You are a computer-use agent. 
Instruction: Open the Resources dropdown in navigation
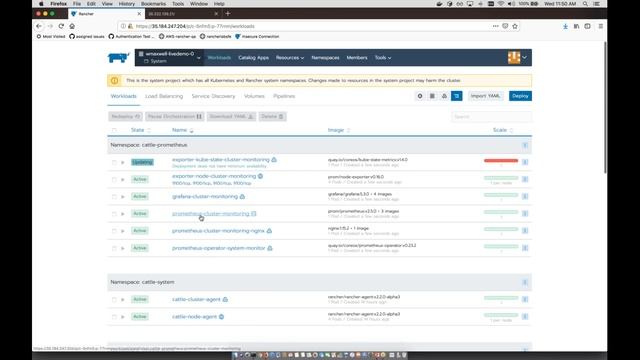(290, 58)
